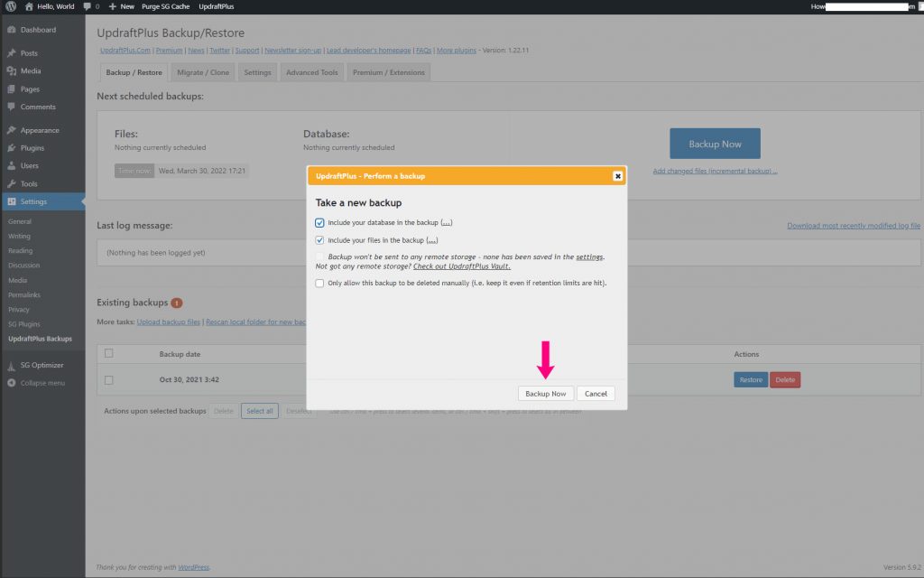Click the Select all button
This screenshot has height=578, width=924.
pos(259,411)
